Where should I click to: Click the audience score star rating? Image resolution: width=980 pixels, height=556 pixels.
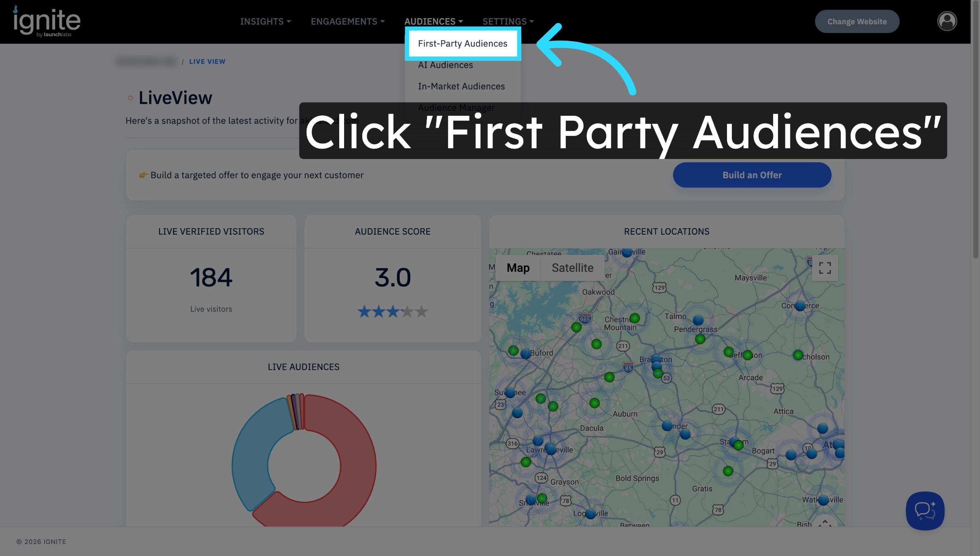pyautogui.click(x=392, y=311)
